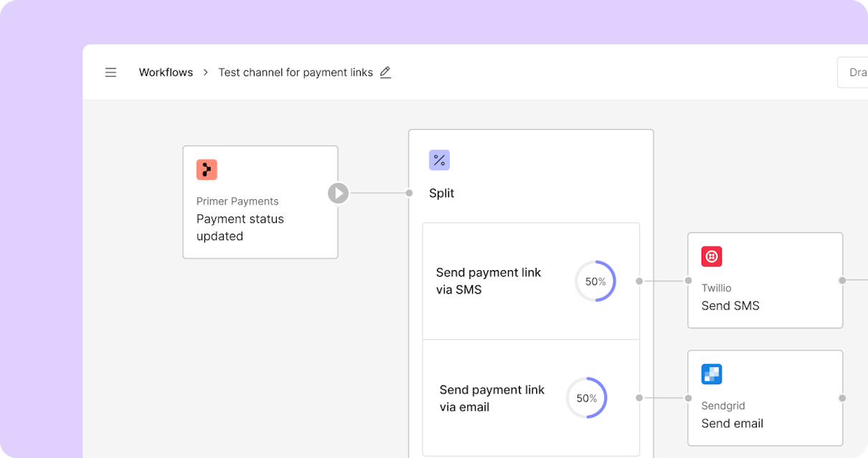The image size is (868, 458).
Task: Select the Payment status updated node
Action: 260,202
